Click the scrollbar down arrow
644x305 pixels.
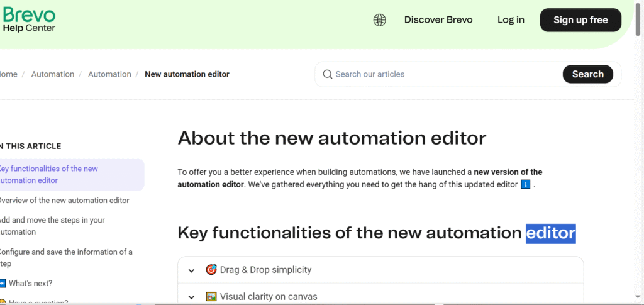(638, 297)
